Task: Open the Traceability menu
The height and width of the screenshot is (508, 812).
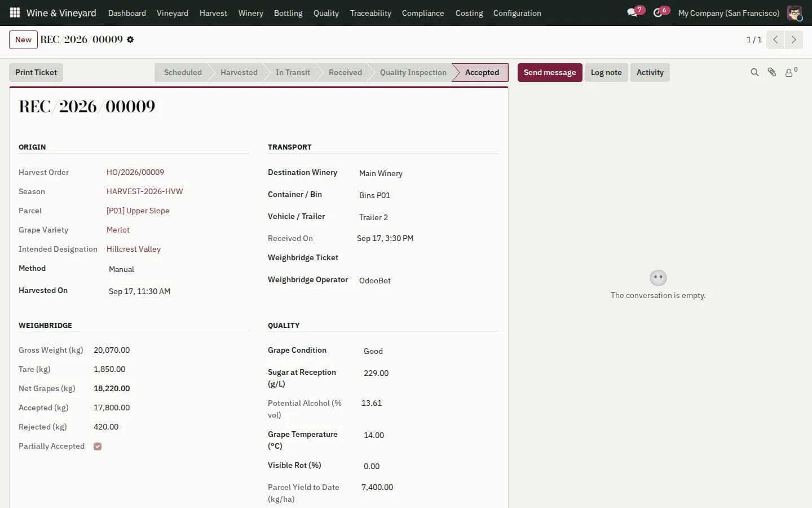Action: 370,13
